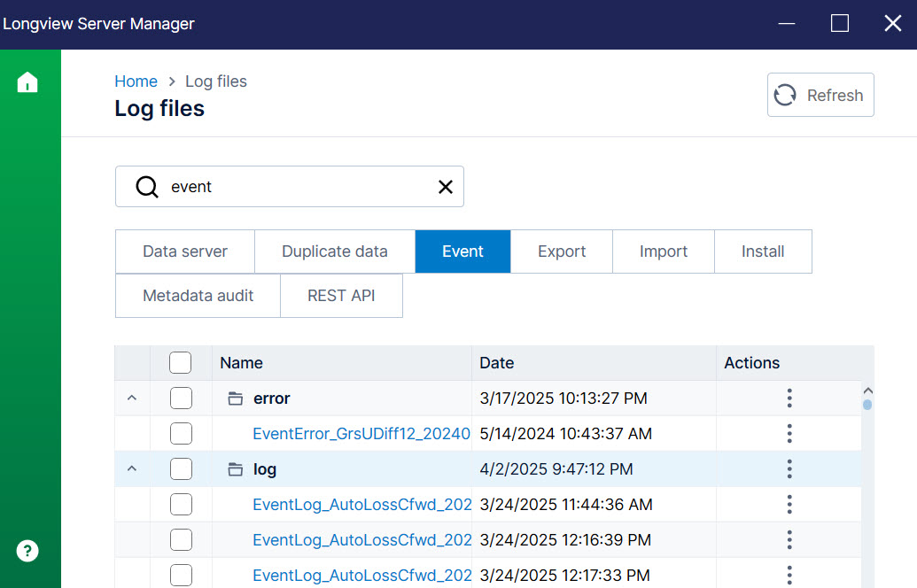Open actions menu for EventError_GrsUDiff12 row
Image resolution: width=917 pixels, height=588 pixels.
pyautogui.click(x=789, y=433)
